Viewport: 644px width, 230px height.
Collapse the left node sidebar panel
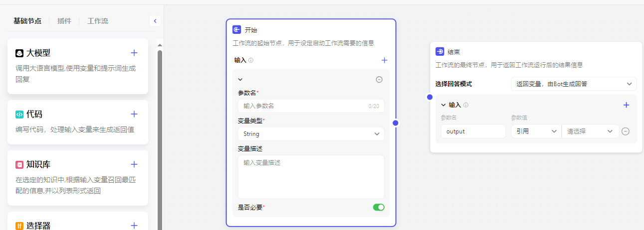point(155,21)
